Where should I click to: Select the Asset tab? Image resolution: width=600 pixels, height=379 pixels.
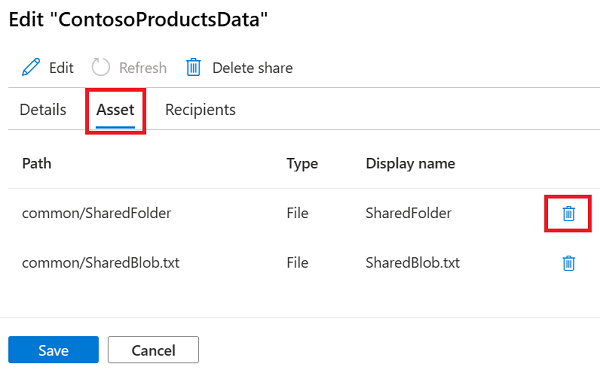click(x=115, y=110)
